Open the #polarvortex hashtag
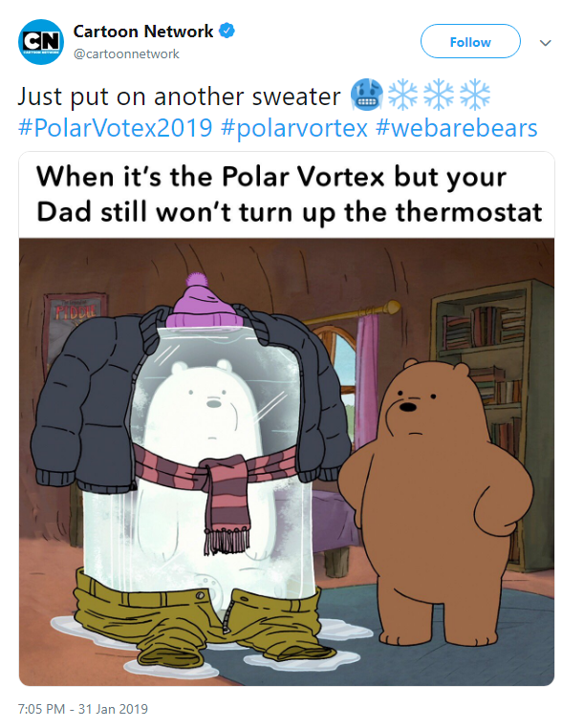 (294, 128)
